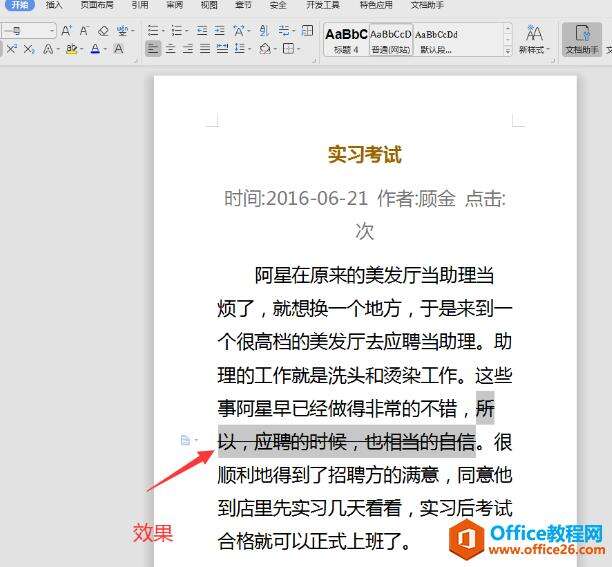Apply borders icon
Screen dimensions: 612x567
pos(288,49)
